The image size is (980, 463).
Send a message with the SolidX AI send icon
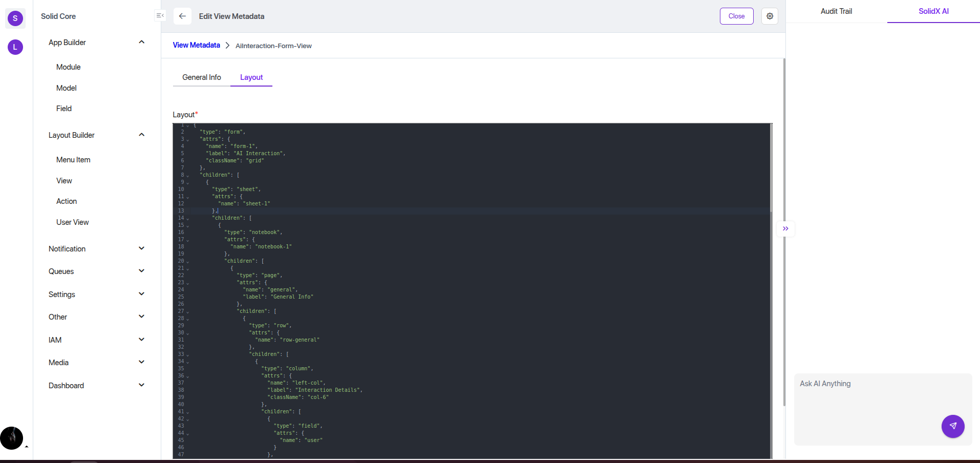coord(952,426)
